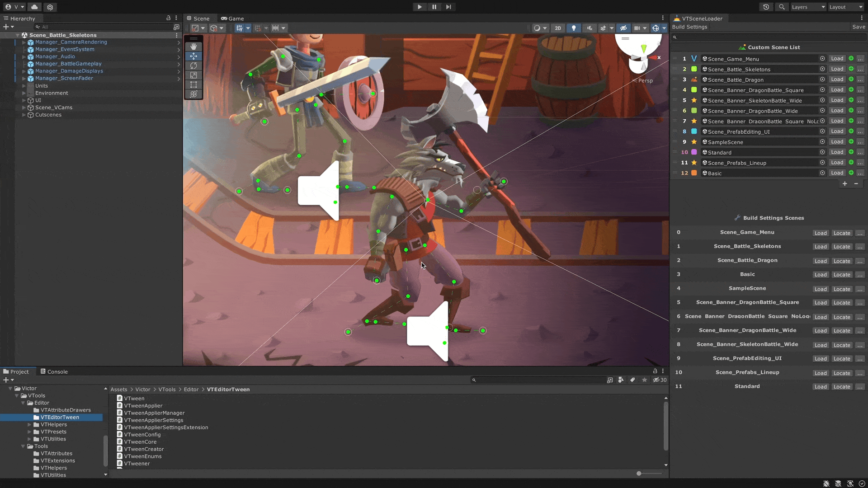868x488 pixels.
Task: Toggle scene audio mute
Action: click(x=590, y=28)
